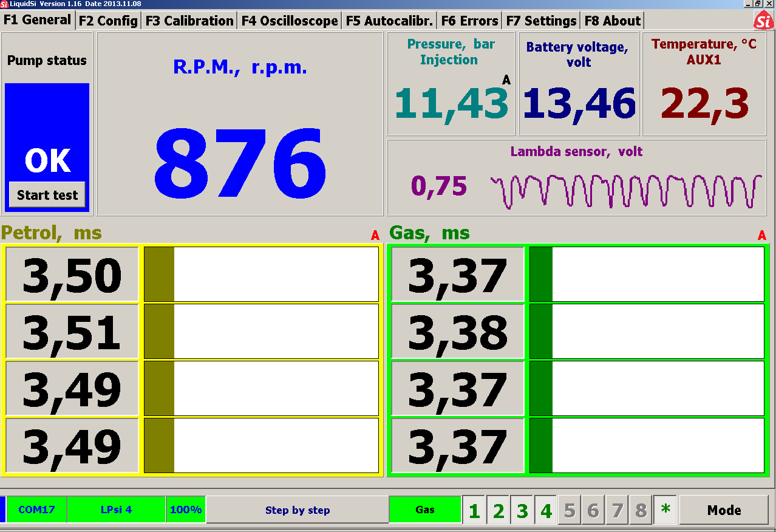Open the F6 Errors tab
This screenshot has width=776, height=532.
[469, 21]
